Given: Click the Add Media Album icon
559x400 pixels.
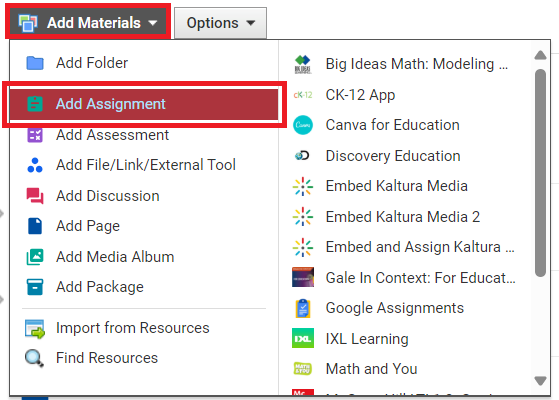Looking at the screenshot, I should (35, 257).
